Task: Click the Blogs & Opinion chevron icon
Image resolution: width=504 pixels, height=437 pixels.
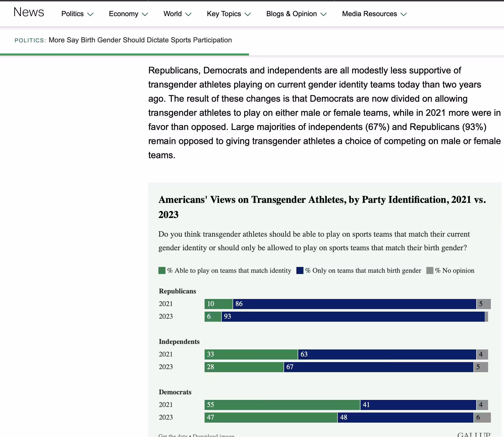Action: (323, 14)
